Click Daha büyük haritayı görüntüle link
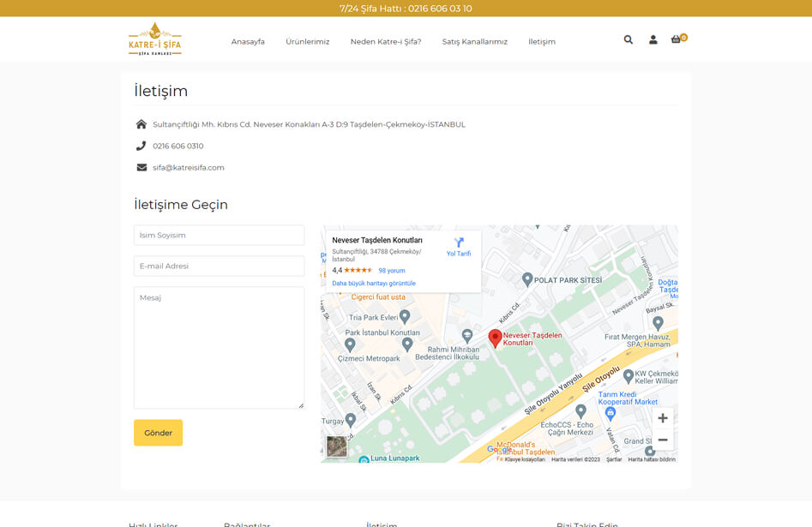This screenshot has height=527, width=812. pyautogui.click(x=374, y=283)
